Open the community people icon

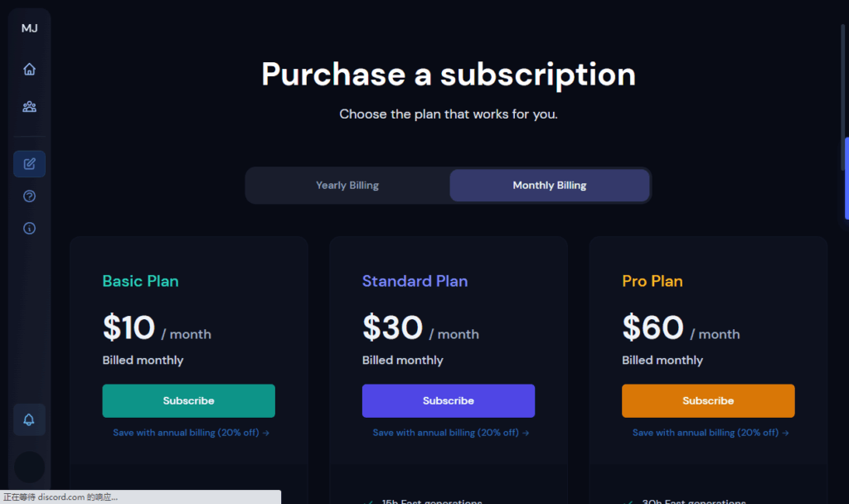(x=30, y=107)
